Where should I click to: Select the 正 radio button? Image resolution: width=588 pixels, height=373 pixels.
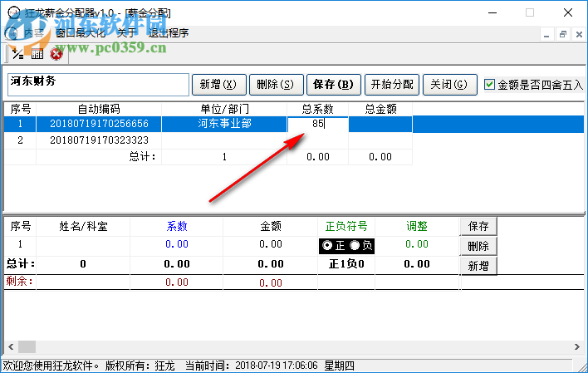[327, 245]
